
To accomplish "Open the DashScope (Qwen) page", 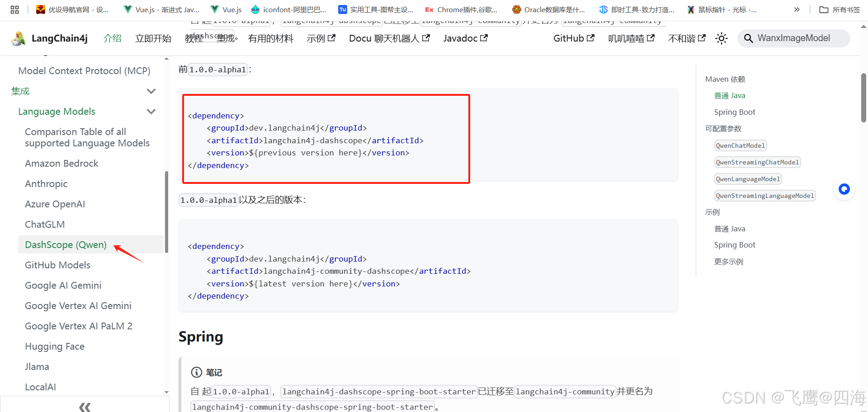I will click(x=66, y=245).
